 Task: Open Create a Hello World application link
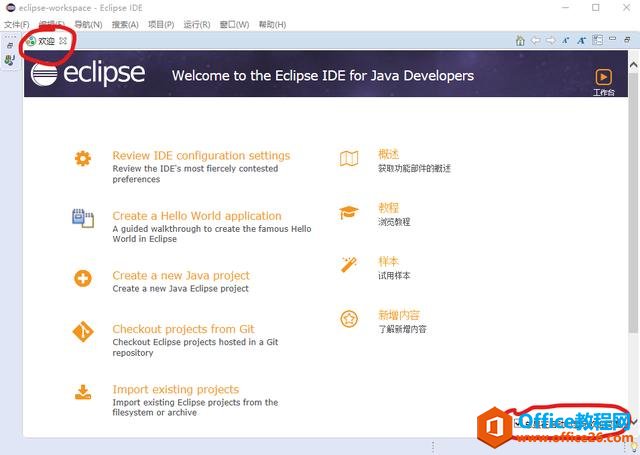point(197,215)
